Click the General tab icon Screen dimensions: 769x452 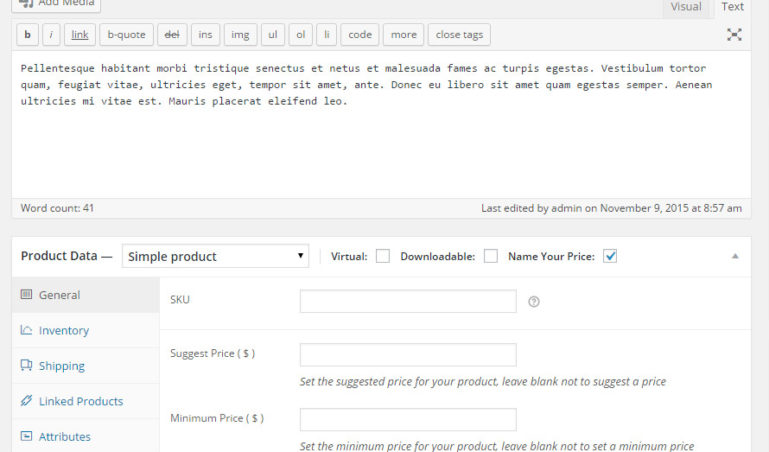(26, 294)
